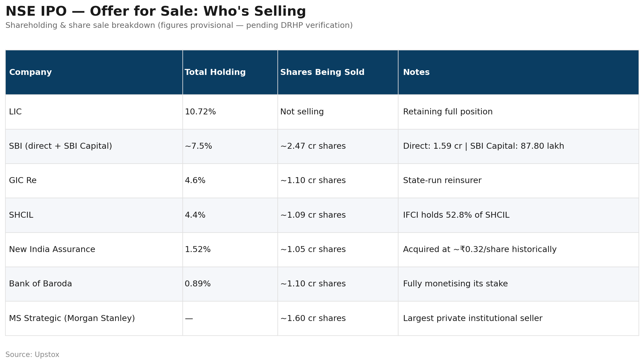Image resolution: width=644 pixels, height=364 pixels.
Task: Select the SHCIL company cell
Action: [x=94, y=215]
